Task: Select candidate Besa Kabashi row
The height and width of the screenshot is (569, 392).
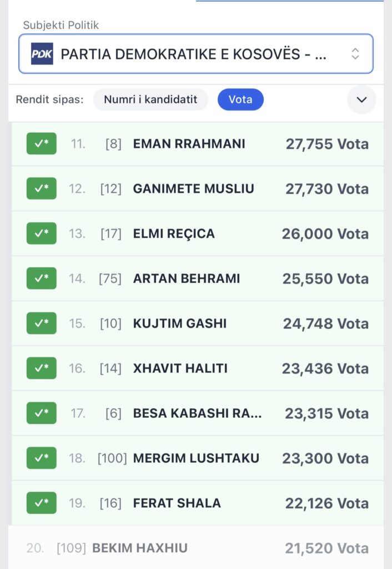Action: point(197,413)
